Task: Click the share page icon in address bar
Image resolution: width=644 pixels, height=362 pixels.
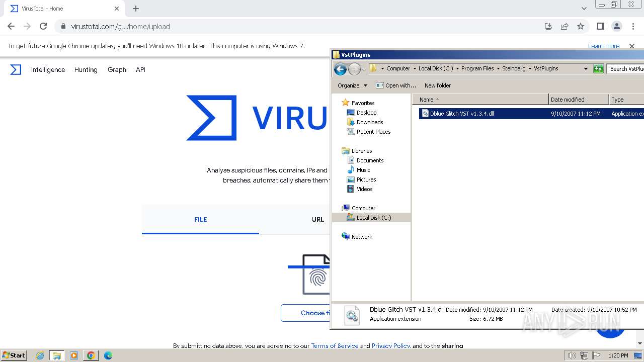Action: coord(565,26)
